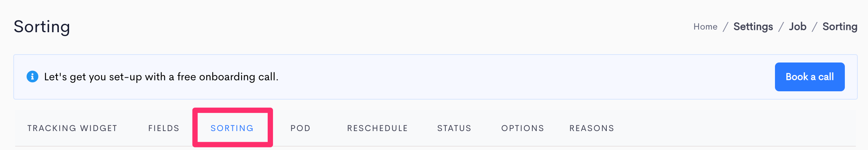The height and width of the screenshot is (150, 868).
Task: View the Reasons tab
Action: pos(592,128)
